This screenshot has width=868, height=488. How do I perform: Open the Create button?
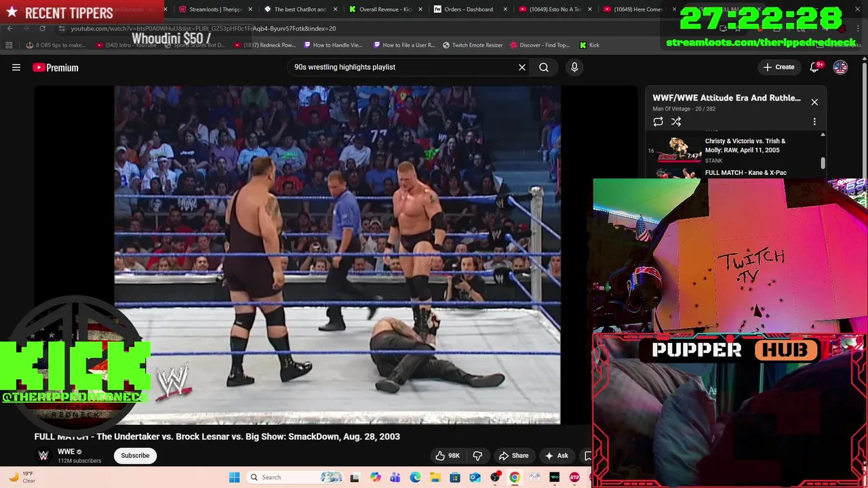coord(778,67)
